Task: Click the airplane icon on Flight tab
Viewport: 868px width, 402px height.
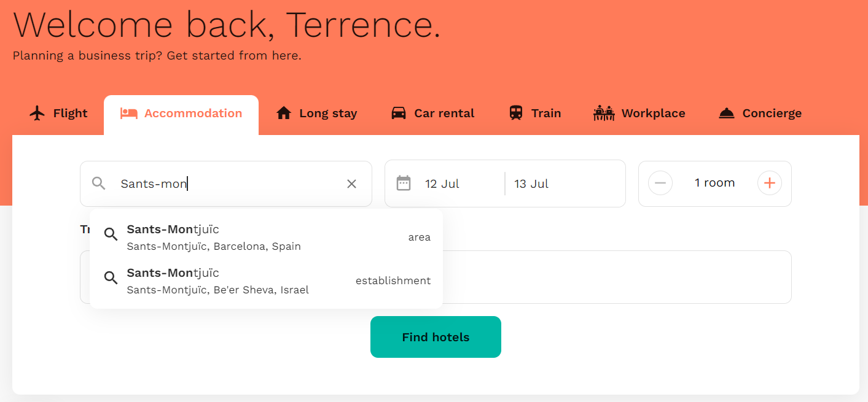Action: pos(37,114)
